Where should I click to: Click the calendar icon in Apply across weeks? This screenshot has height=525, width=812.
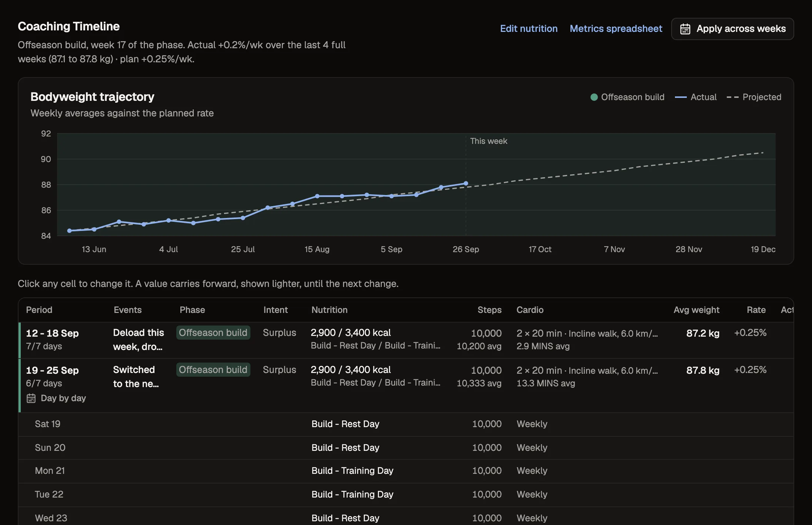tap(685, 29)
